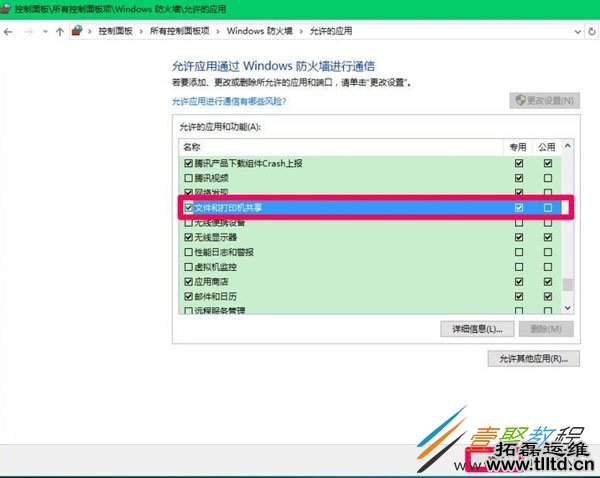
Task: Click 允许其他应用(R)... button
Action: pos(533,359)
